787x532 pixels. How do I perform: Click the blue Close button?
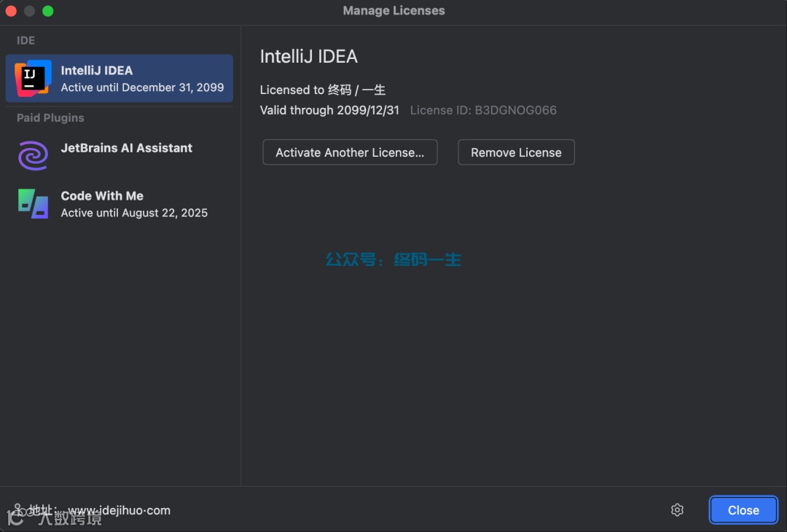(x=743, y=510)
